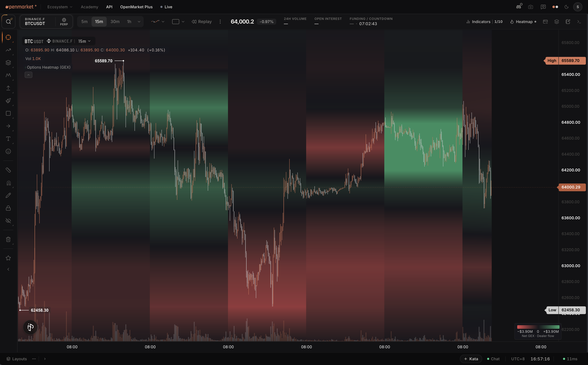Click the PERP globe market type button
Screen dimensions: 588x365
coord(64,21)
